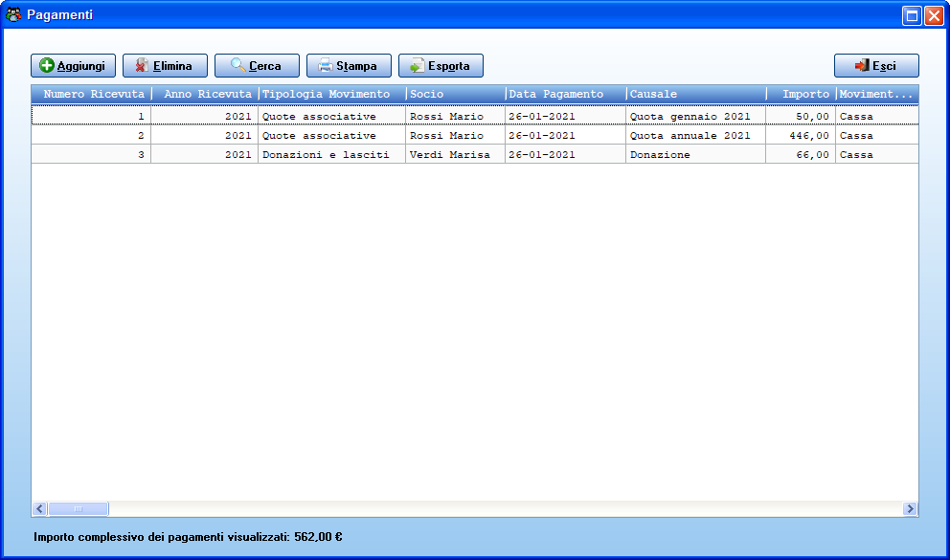The image size is (950, 560).
Task: Select the Quota gennaio 2021 payment row
Action: [x=475, y=116]
